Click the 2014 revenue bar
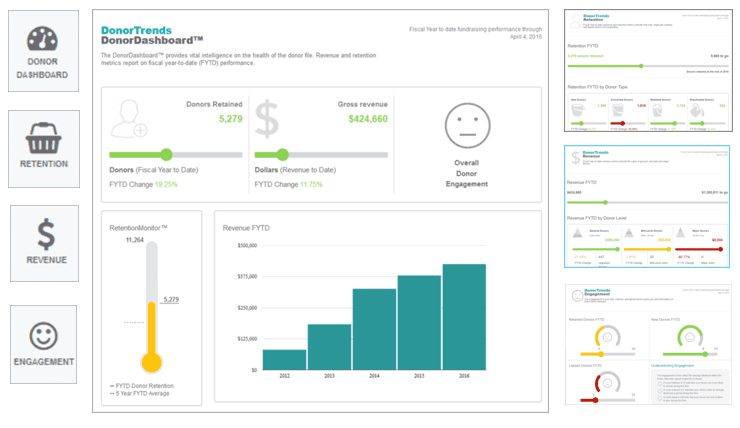 coord(374,329)
